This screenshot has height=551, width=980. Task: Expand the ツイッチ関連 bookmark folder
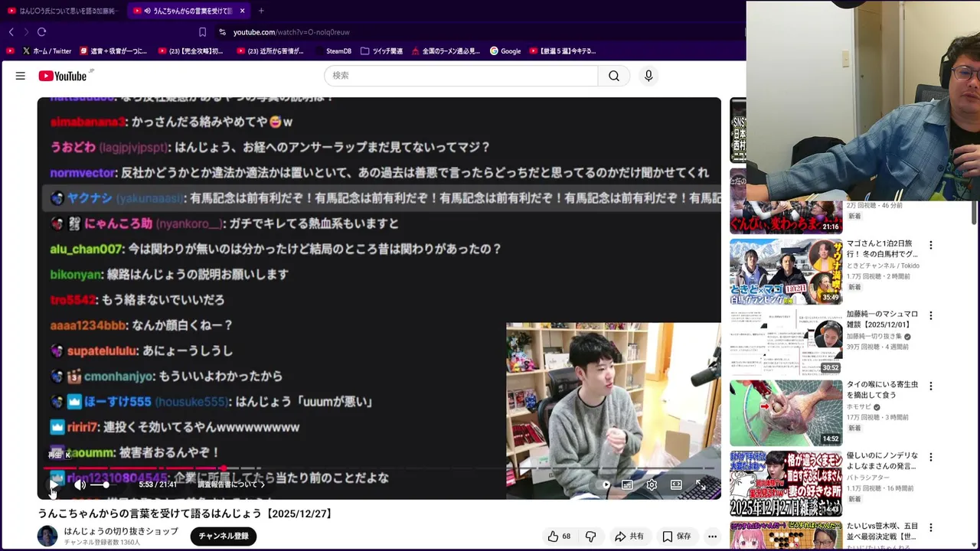click(381, 51)
